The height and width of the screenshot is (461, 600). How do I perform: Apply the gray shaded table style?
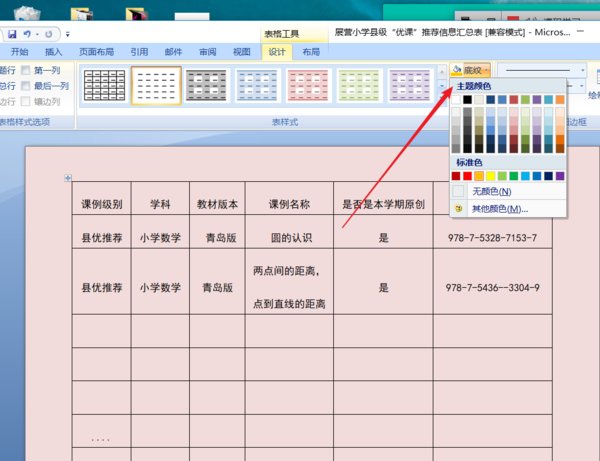click(206, 85)
